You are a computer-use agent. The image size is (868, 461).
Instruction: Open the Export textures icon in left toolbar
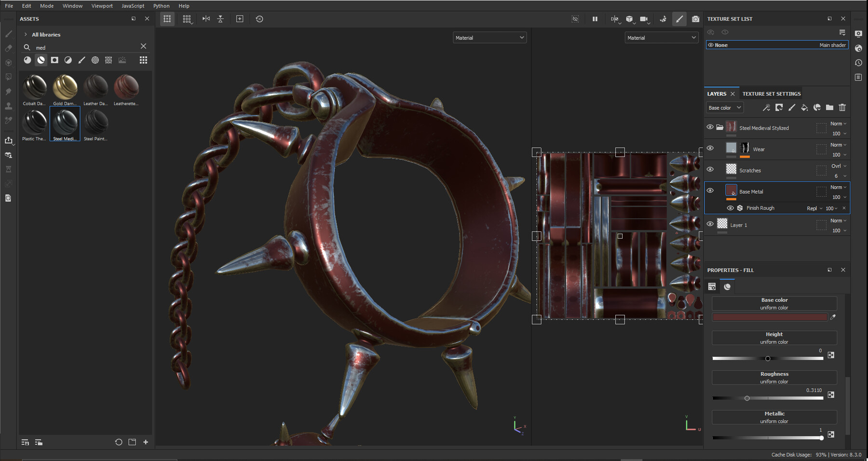pyautogui.click(x=8, y=140)
